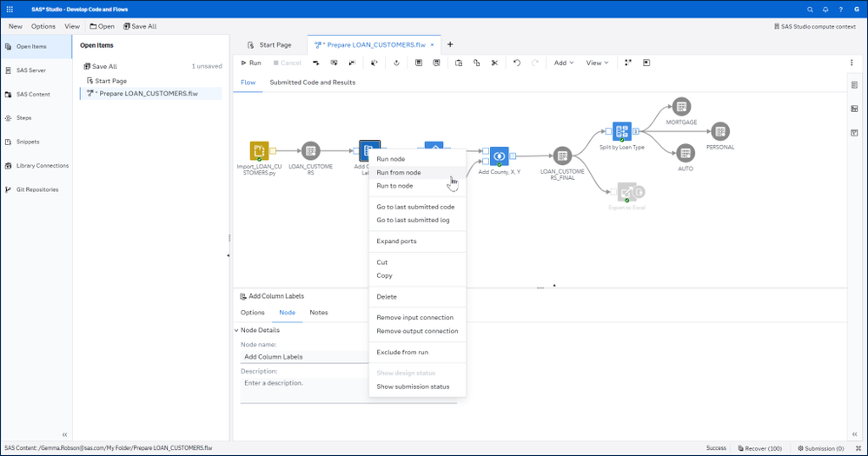Collapse the Open Items pane arrow

(x=228, y=255)
